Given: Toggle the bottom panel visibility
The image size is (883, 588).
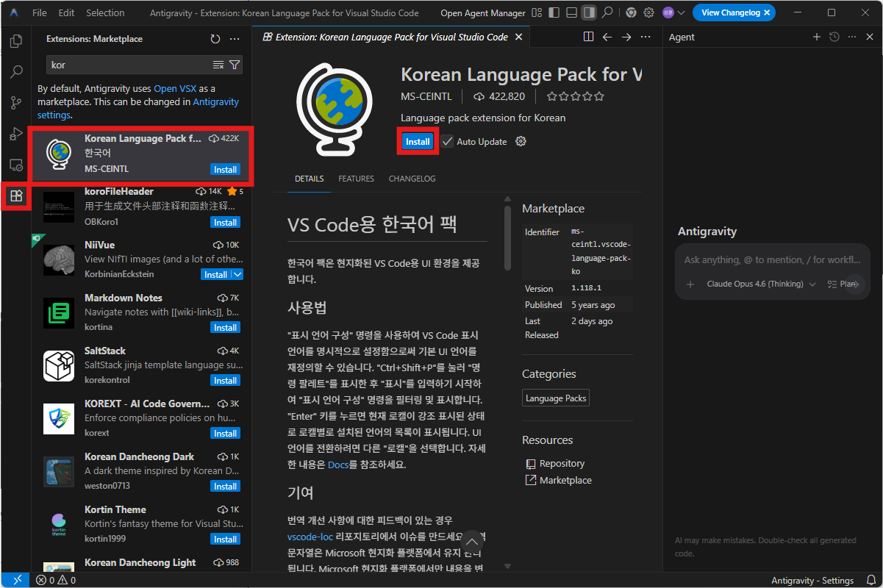Looking at the screenshot, I should [571, 13].
